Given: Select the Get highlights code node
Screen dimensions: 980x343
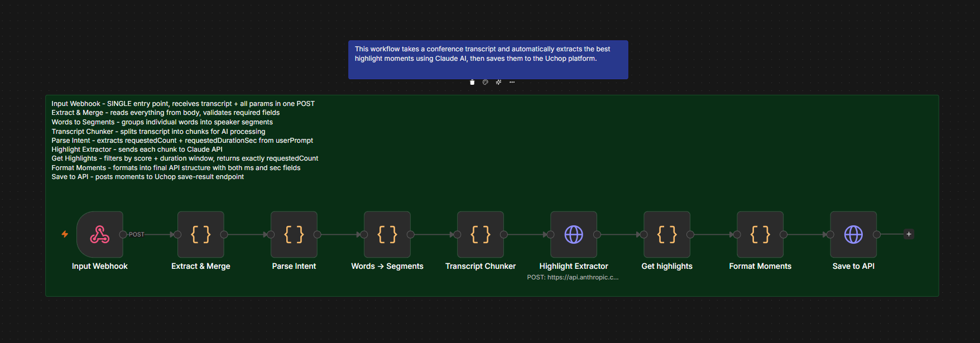Looking at the screenshot, I should pos(667,234).
